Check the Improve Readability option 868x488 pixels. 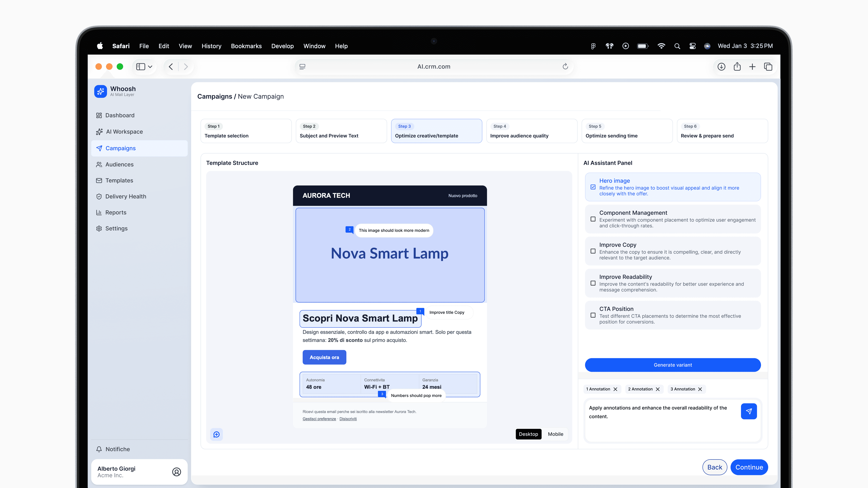tap(593, 283)
